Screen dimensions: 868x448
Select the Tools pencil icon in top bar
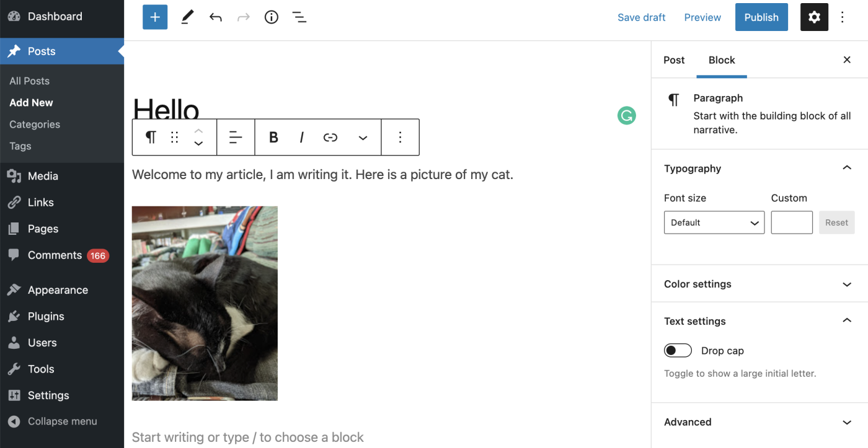point(187,17)
